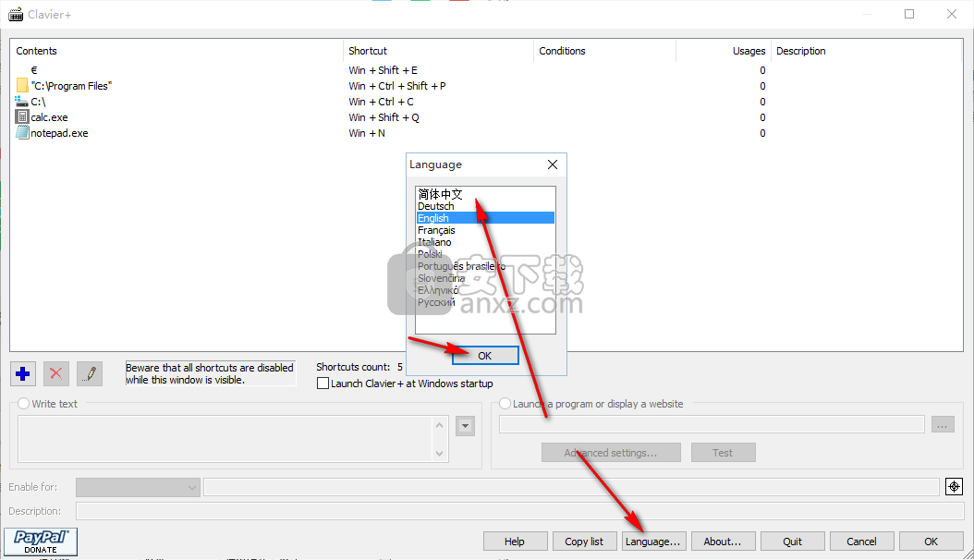Image resolution: width=974 pixels, height=560 pixels.
Task: Click the Win + N shortcut cell
Action: (x=367, y=133)
